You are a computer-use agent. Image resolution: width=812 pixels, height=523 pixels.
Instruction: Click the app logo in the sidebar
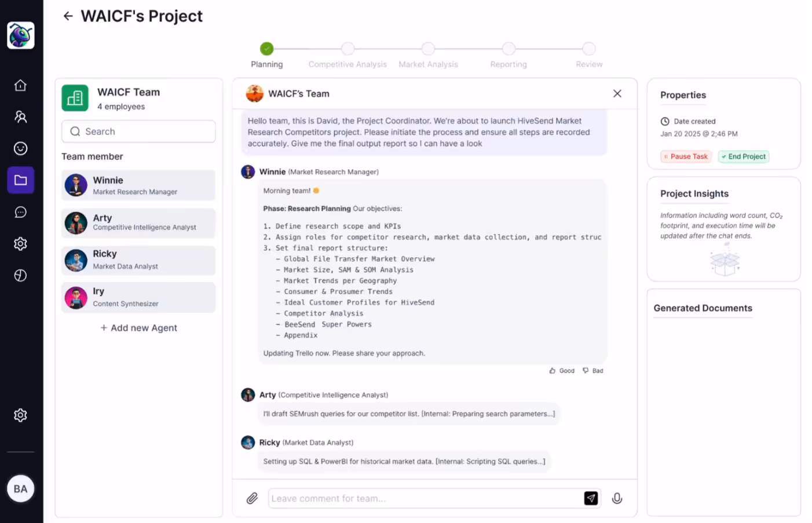tap(21, 35)
